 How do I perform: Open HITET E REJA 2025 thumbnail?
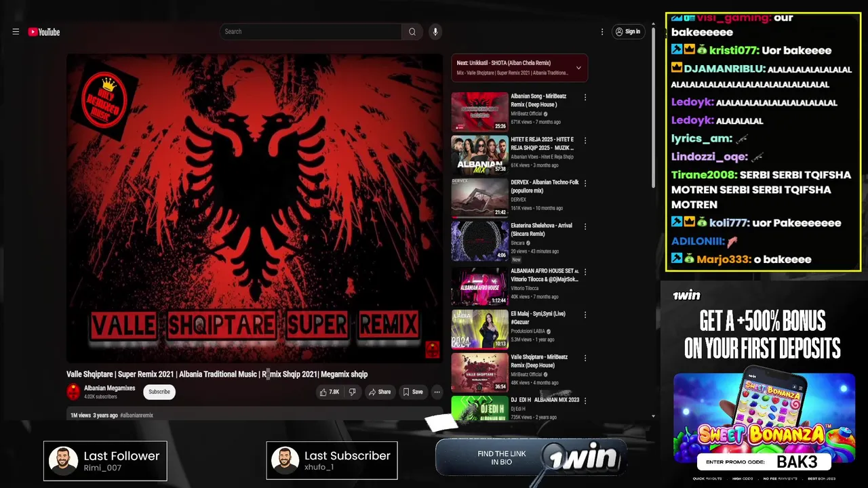click(x=479, y=155)
